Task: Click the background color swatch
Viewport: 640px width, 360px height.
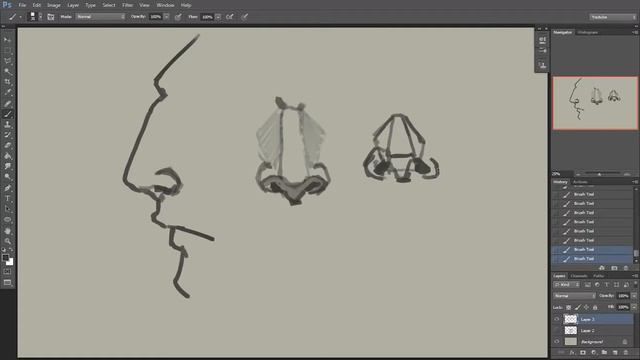Action: pos(10,262)
